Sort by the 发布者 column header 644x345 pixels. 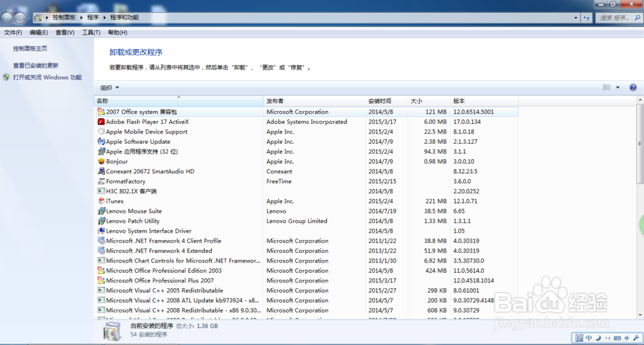click(315, 101)
